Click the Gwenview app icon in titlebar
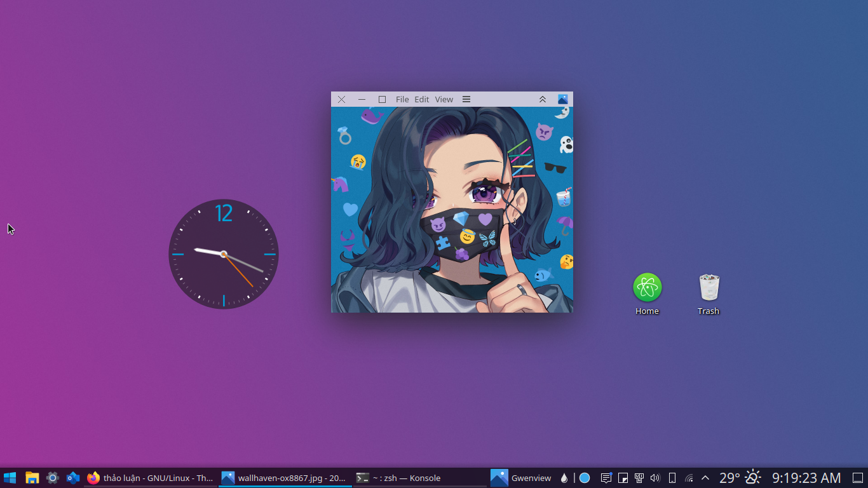 click(x=563, y=99)
